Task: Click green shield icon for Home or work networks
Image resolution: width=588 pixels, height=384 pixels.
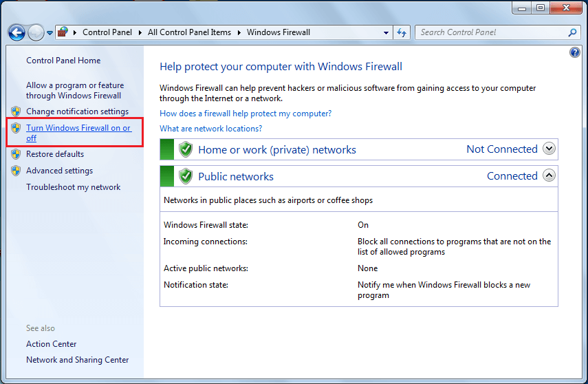Action: pos(185,149)
